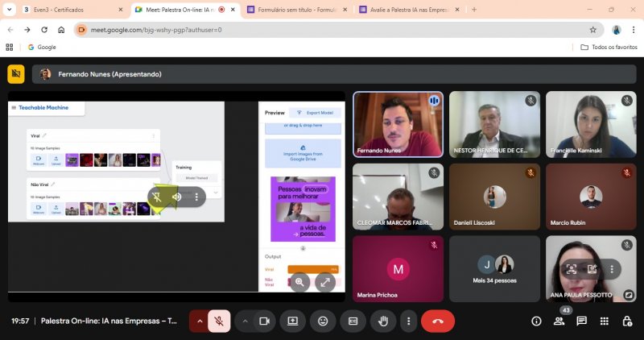The width and height of the screenshot is (644, 340).
Task: Raise your hand in the meeting
Action: (384, 321)
